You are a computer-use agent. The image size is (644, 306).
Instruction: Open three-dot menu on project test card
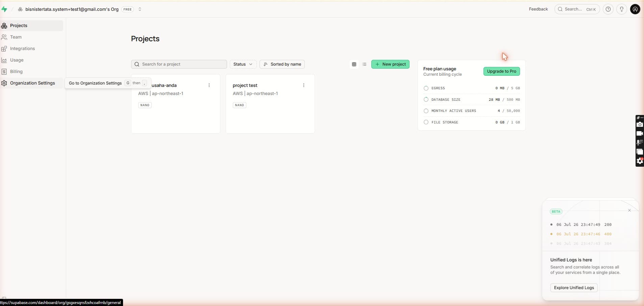pyautogui.click(x=304, y=85)
